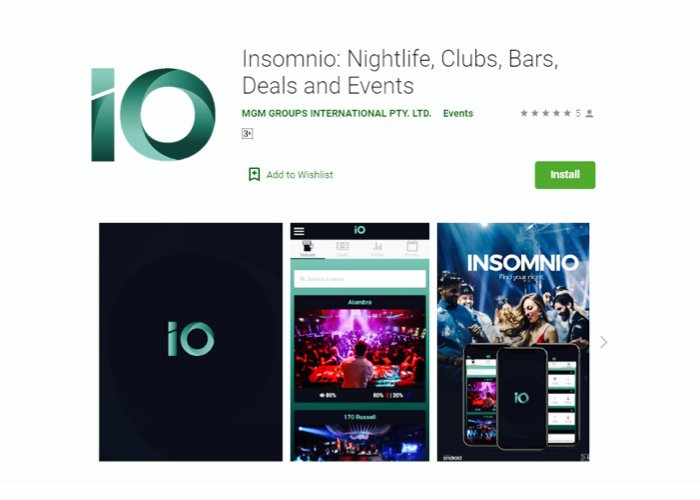Image resolution: width=700 pixels, height=500 pixels.
Task: Open the INSOMNIO Find your night screenshot
Action: click(513, 342)
